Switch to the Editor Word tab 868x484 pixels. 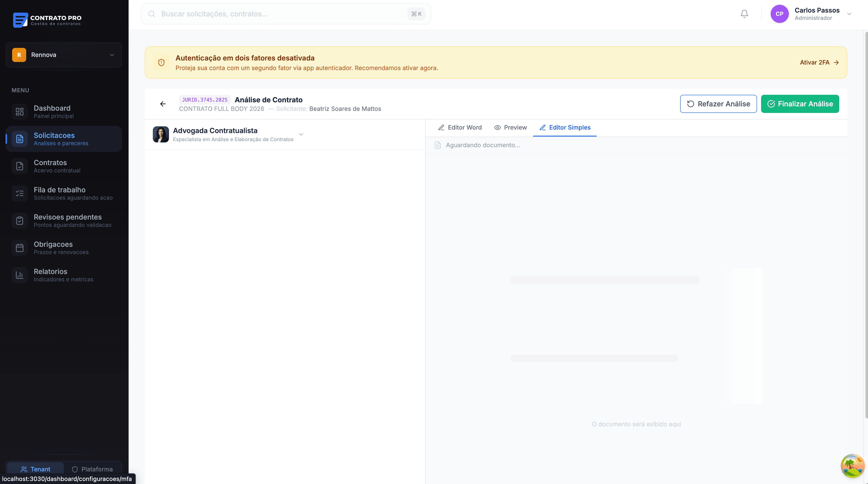(460, 127)
